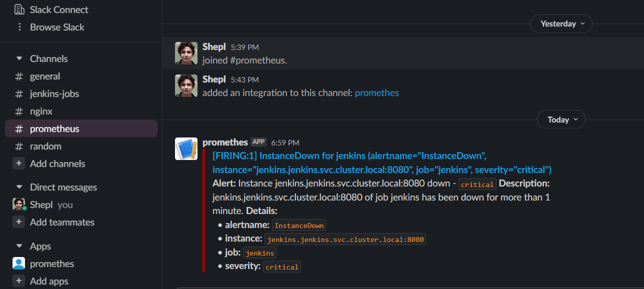Collapse the Apps section
Image resolution: width=644 pixels, height=289 pixels.
(19, 246)
